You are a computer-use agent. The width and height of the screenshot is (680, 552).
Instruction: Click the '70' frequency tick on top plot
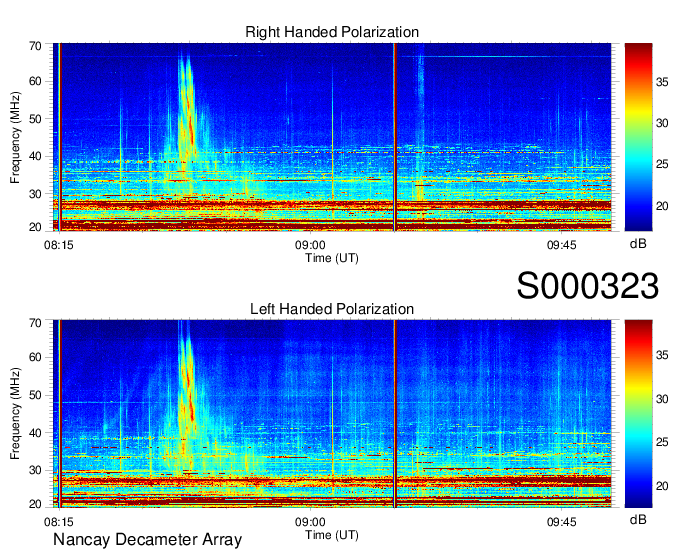point(35,46)
